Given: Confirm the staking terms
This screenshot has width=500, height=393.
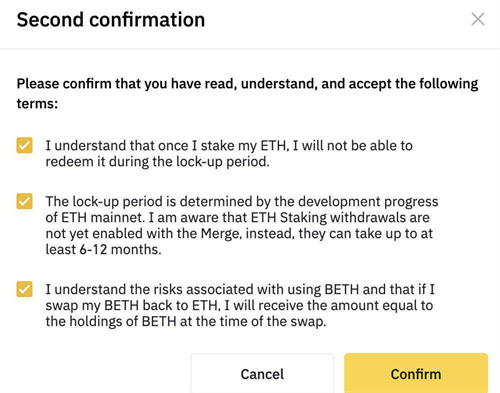Looking at the screenshot, I should click(x=416, y=374).
